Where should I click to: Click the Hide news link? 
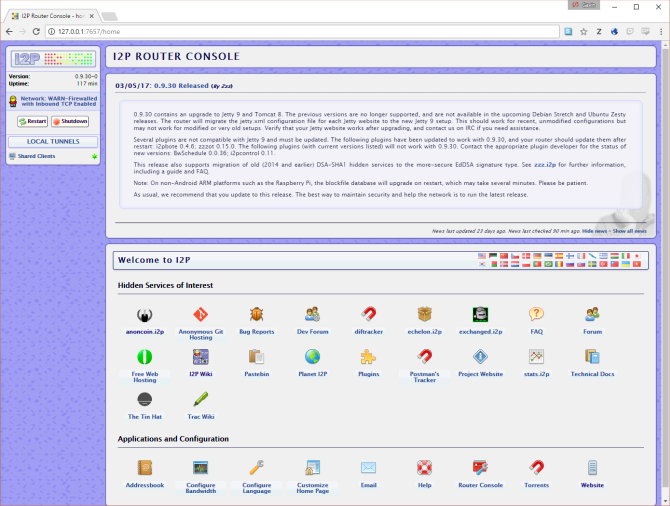tap(594, 230)
